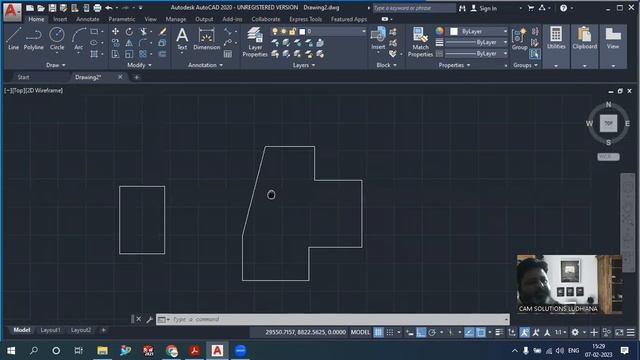Click the white layer color swatch
The width and height of the screenshot is (640, 360).
(x=302, y=31)
